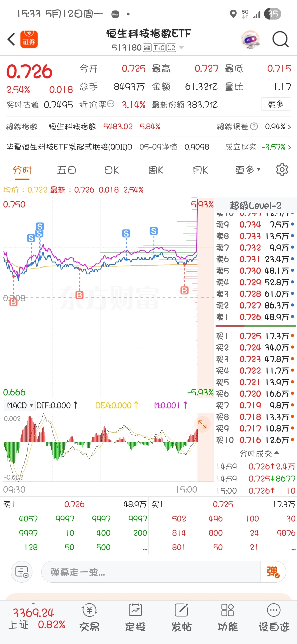Select the 买1 0.725 17.3万 order row
This screenshot has height=644, width=297.
255,336
